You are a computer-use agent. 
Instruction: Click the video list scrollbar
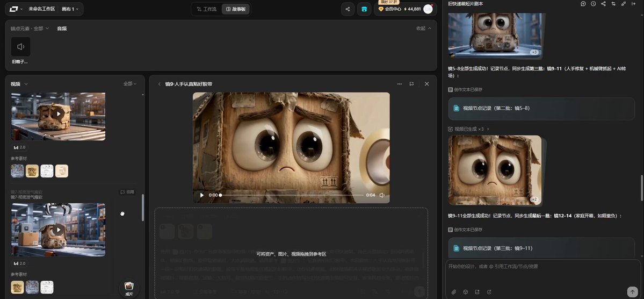pos(143,208)
